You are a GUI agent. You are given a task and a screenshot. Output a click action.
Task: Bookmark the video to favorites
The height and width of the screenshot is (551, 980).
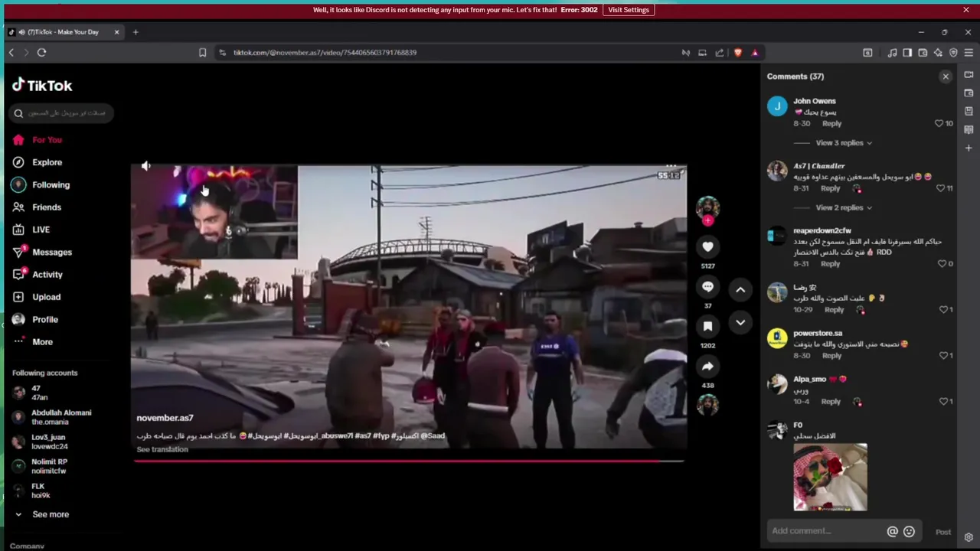tap(707, 326)
